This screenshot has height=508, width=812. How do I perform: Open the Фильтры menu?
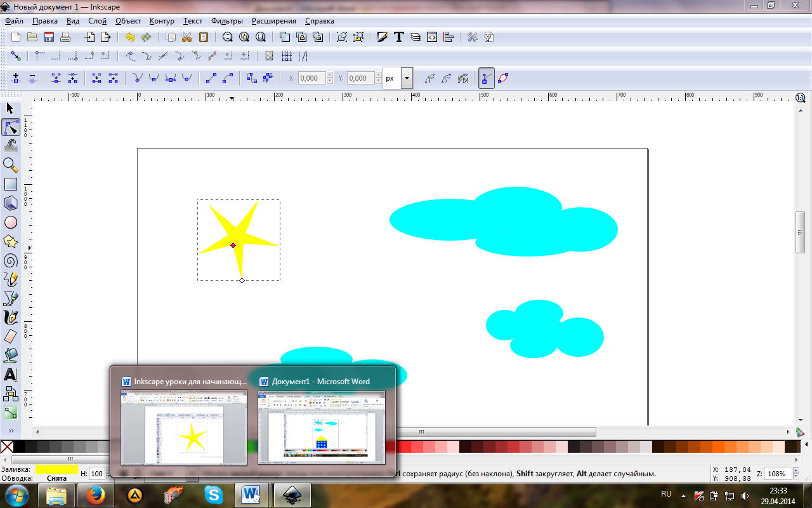[226, 21]
